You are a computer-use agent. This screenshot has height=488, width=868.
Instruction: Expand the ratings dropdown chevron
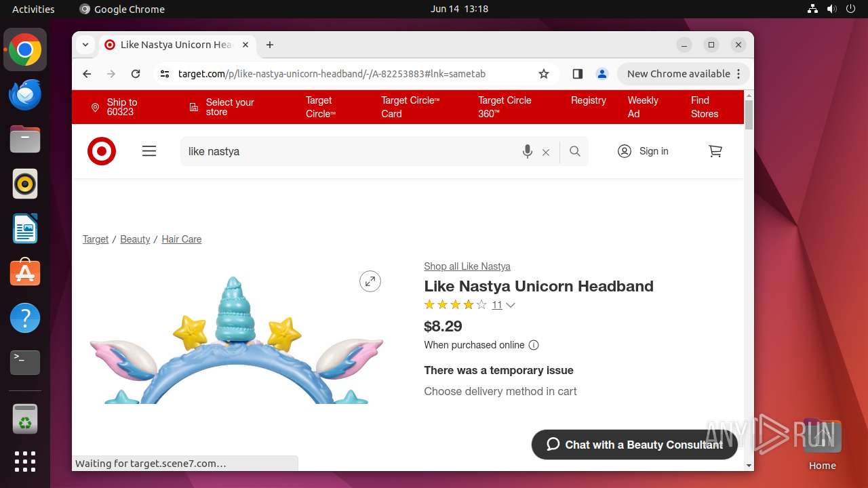tap(511, 305)
